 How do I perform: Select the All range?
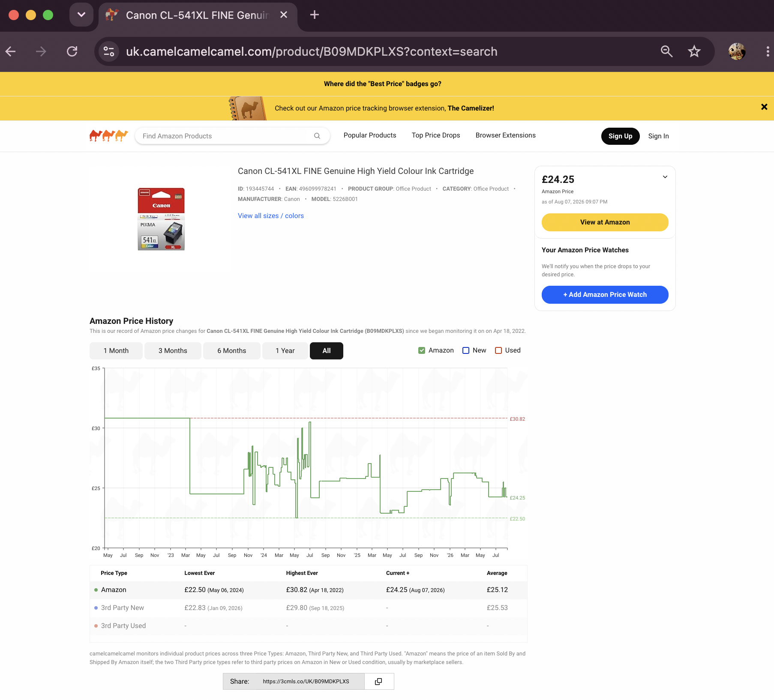[327, 351]
